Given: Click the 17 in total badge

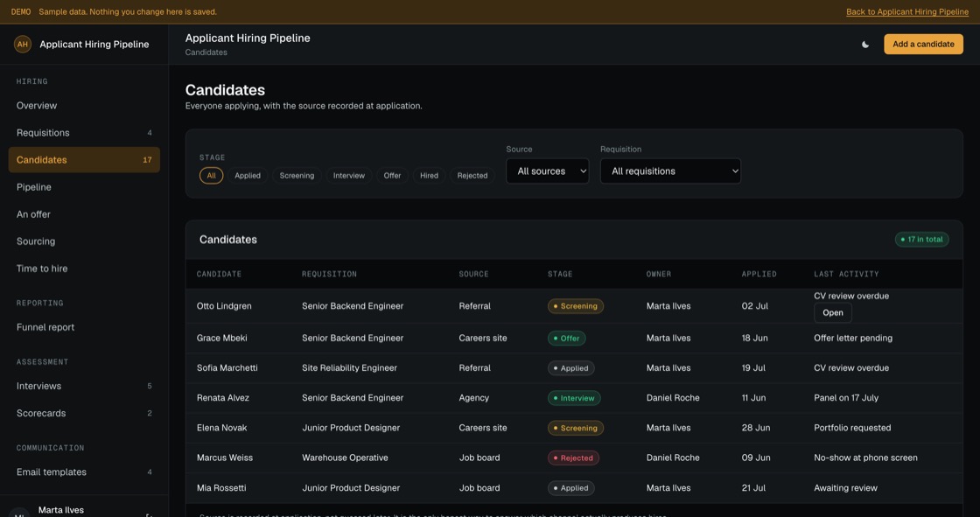Looking at the screenshot, I should click(922, 240).
